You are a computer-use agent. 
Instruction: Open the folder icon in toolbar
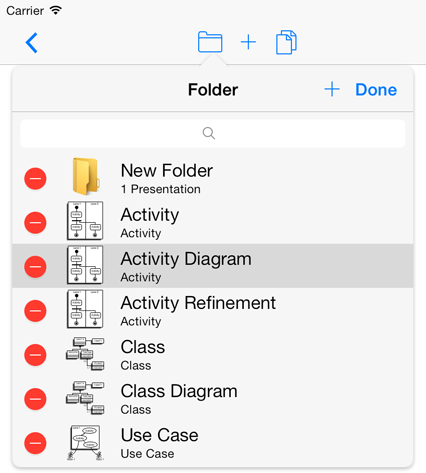(210, 42)
